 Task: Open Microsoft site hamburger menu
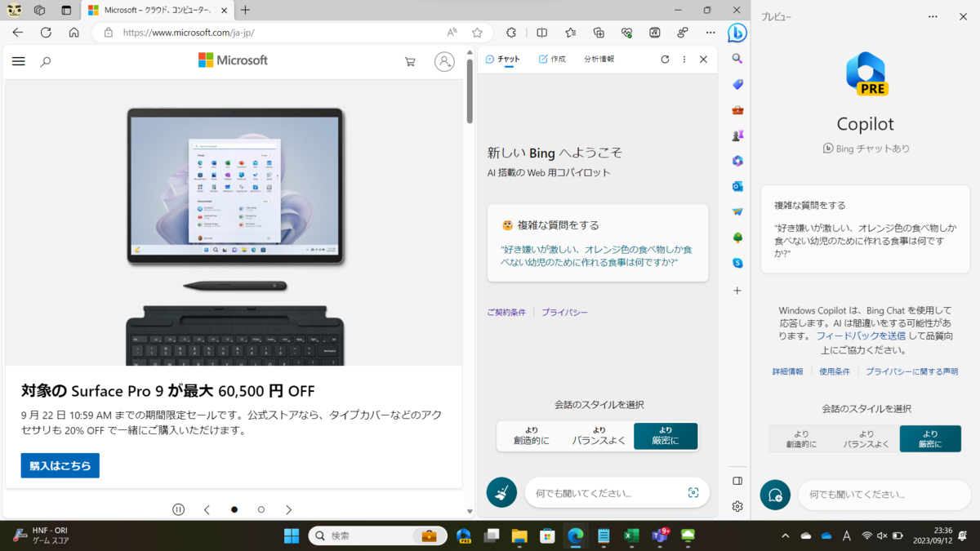[x=19, y=61]
